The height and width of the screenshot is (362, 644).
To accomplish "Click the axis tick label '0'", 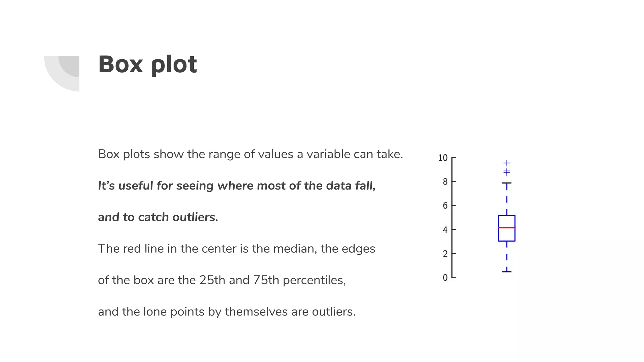I will point(445,278).
